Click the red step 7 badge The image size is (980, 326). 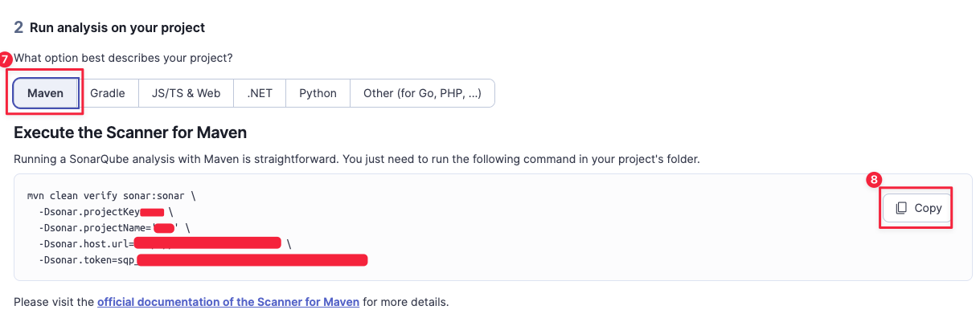click(6, 59)
